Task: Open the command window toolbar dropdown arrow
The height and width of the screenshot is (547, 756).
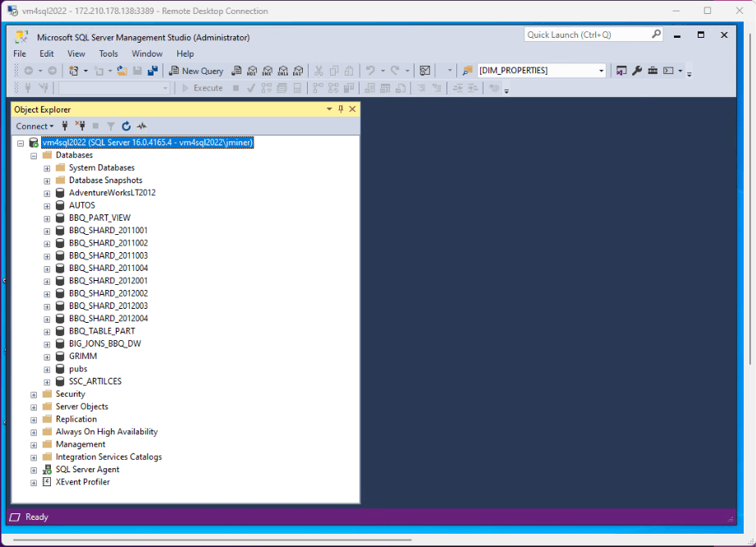Action: [680, 71]
